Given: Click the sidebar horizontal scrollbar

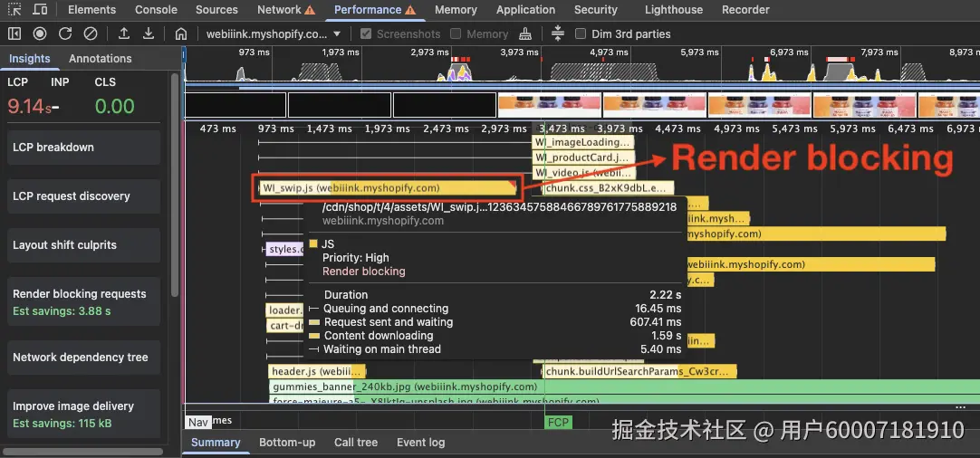Looking at the screenshot, I should point(82,451).
